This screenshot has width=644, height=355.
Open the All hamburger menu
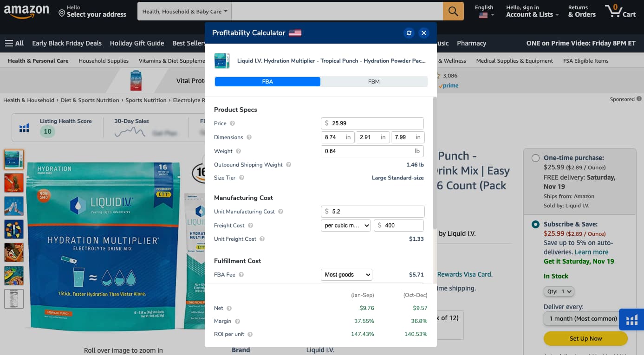click(x=14, y=43)
